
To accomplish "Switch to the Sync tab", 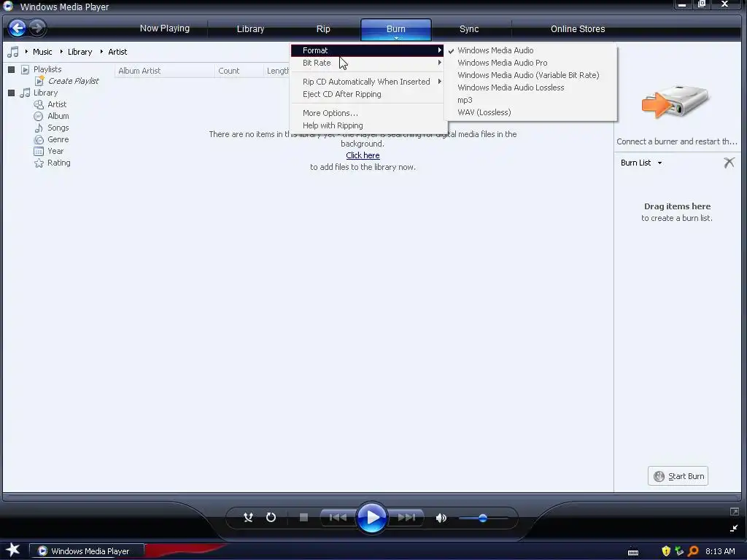I will click(x=469, y=29).
